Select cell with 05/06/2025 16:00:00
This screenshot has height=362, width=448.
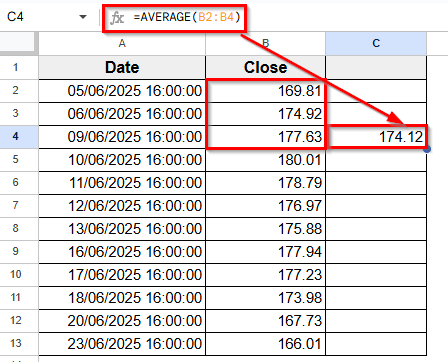[122, 91]
